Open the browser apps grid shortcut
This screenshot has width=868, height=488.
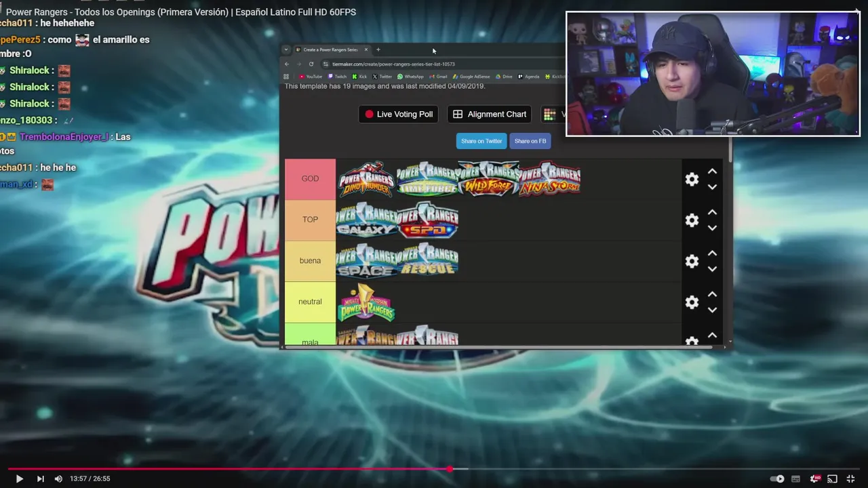click(286, 77)
